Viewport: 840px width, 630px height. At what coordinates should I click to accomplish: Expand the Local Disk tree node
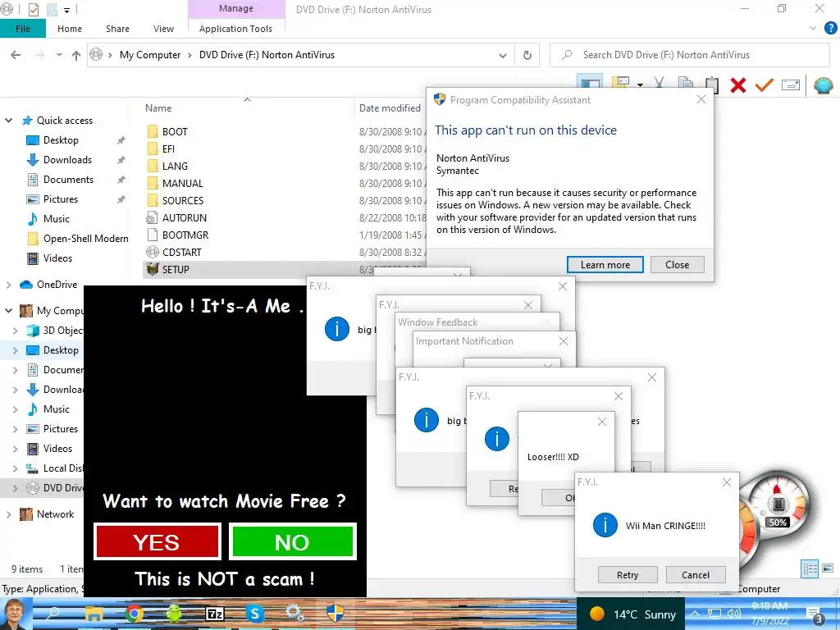point(15,468)
